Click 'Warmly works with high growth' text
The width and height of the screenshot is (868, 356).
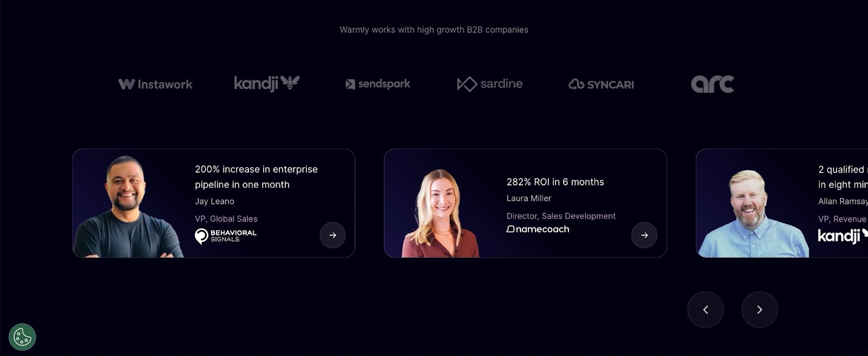pos(402,29)
